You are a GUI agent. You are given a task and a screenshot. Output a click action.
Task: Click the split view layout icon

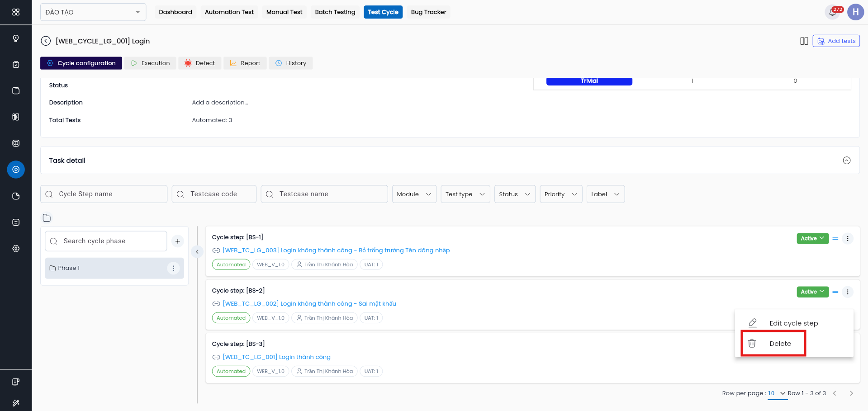point(804,41)
